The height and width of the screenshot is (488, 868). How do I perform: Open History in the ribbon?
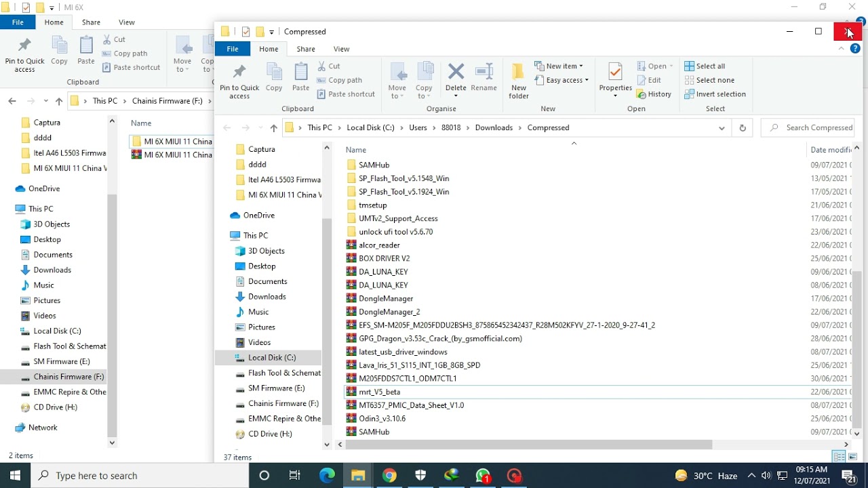coord(654,94)
